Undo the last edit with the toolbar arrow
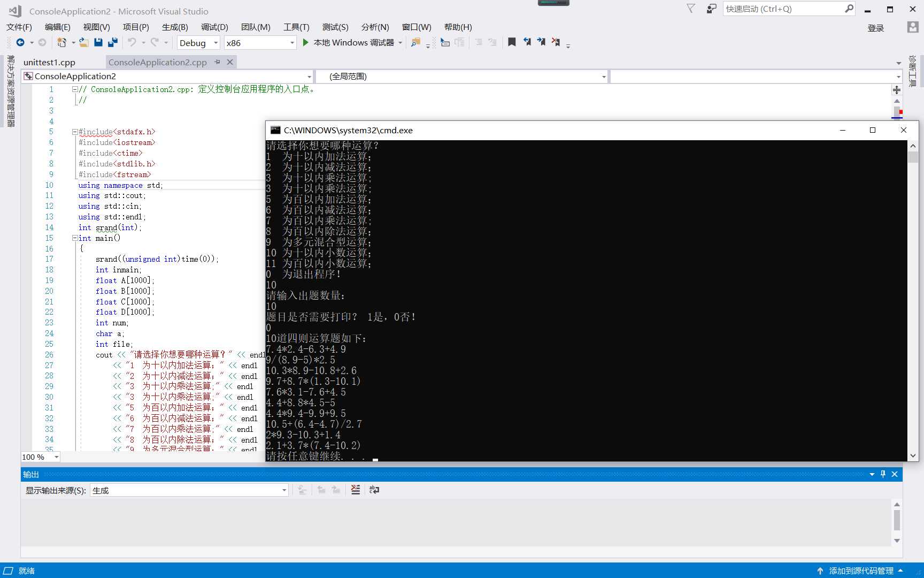Image resolution: width=924 pixels, height=578 pixels. tap(132, 42)
